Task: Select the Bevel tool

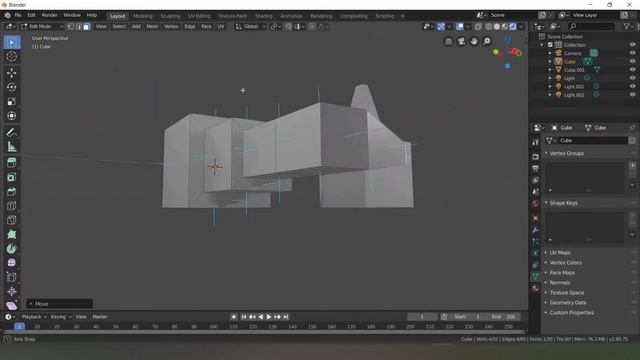Action: click(12, 191)
